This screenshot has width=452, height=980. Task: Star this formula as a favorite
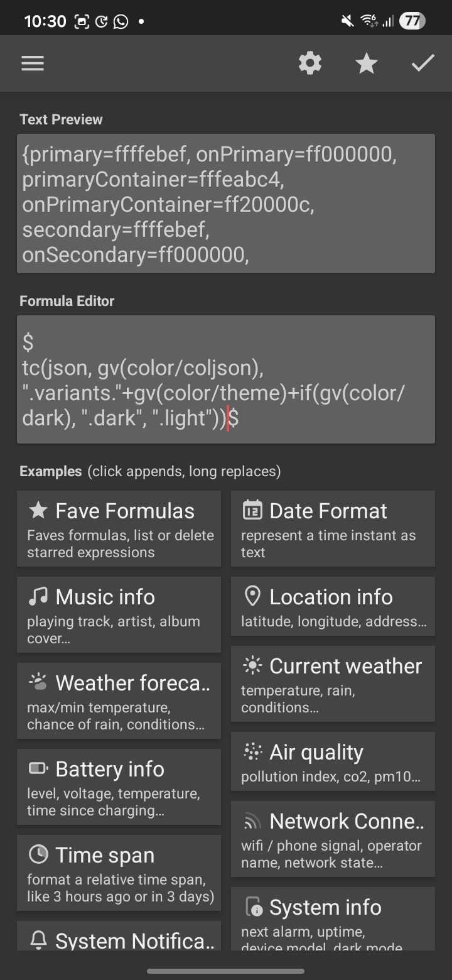coord(367,63)
